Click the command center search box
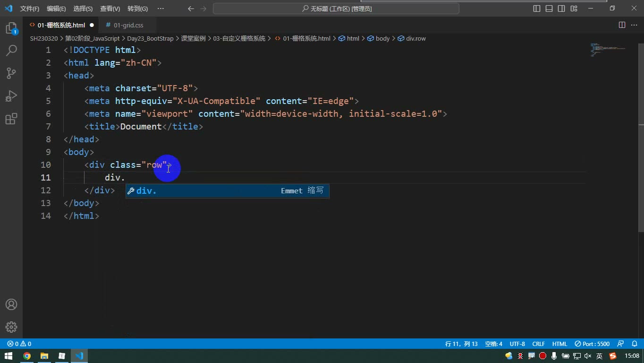 336,9
